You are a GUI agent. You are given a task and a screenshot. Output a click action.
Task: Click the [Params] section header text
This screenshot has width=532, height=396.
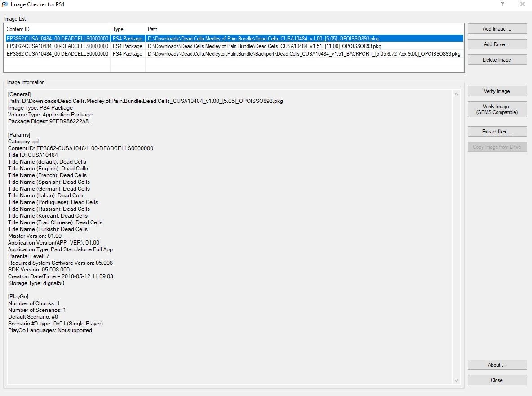(19, 135)
